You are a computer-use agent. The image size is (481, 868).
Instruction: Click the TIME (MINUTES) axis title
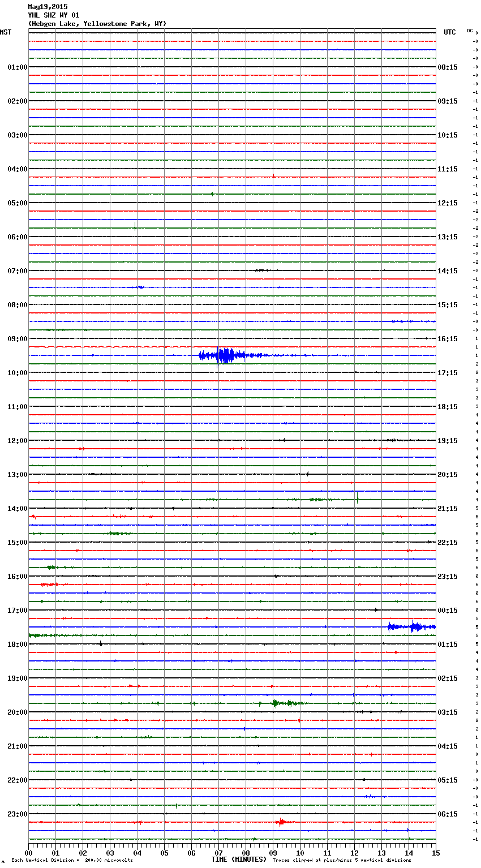click(x=239, y=860)
